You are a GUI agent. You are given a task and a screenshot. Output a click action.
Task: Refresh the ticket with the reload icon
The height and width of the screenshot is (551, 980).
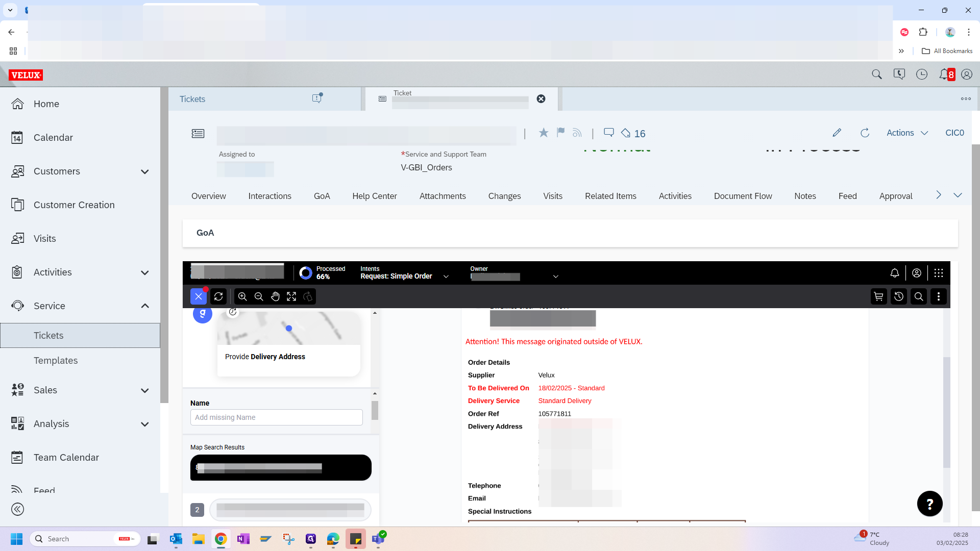pos(865,133)
